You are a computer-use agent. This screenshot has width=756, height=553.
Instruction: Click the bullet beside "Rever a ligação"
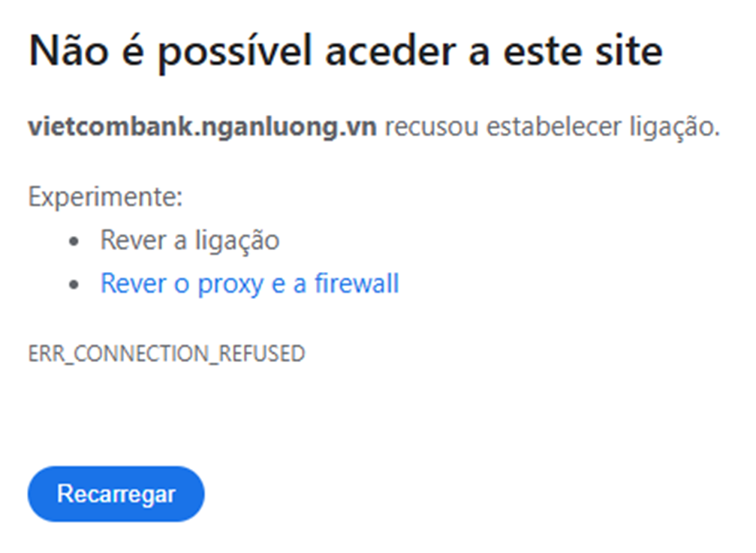[74, 242]
